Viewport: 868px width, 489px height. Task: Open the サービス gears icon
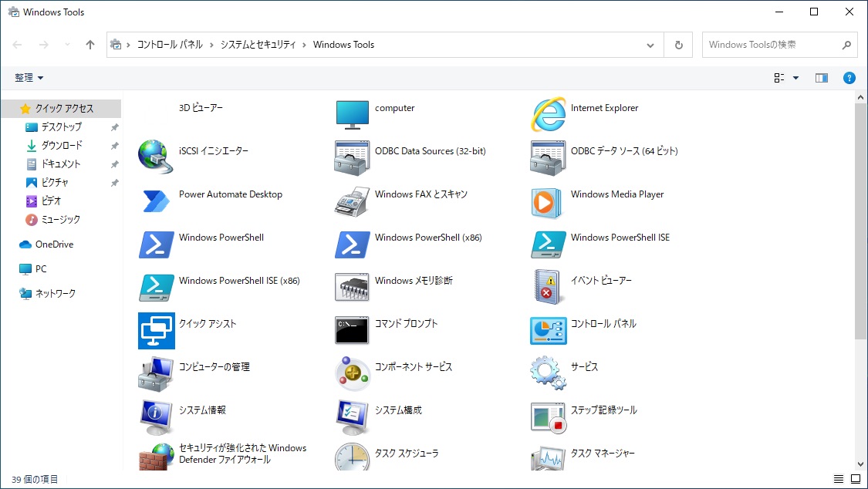coord(548,373)
